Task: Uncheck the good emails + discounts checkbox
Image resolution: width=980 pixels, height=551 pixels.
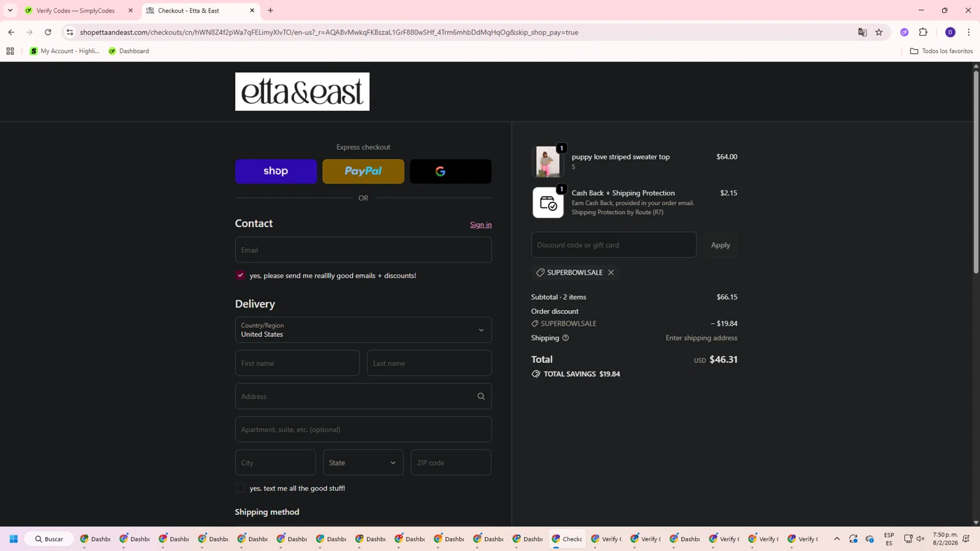Action: (x=240, y=275)
